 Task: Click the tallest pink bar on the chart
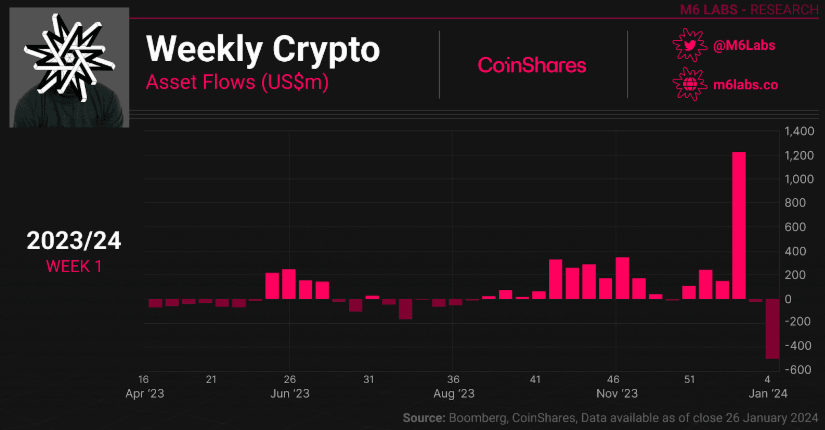tap(740, 225)
